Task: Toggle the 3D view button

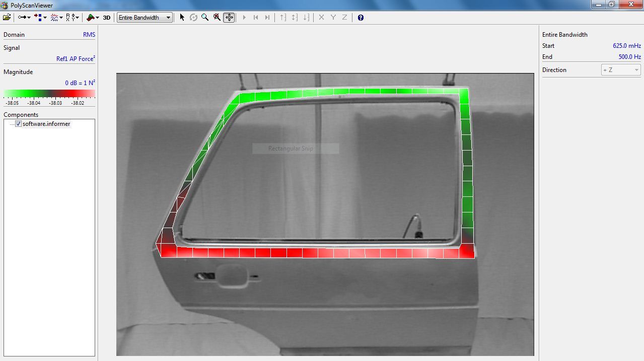Action: pyautogui.click(x=107, y=17)
